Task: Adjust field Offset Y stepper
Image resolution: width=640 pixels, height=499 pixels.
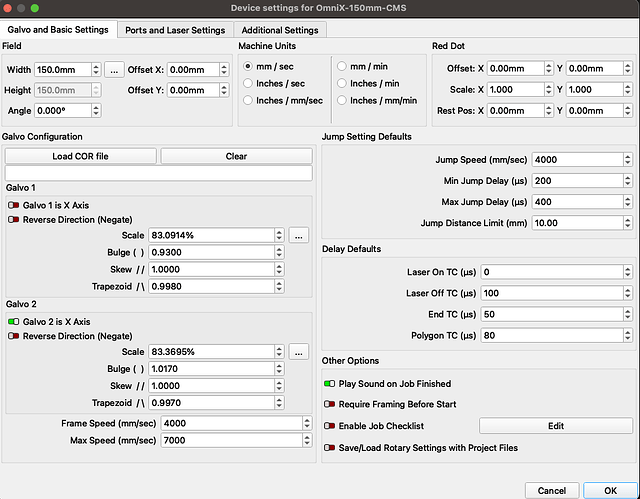Action: [224, 90]
